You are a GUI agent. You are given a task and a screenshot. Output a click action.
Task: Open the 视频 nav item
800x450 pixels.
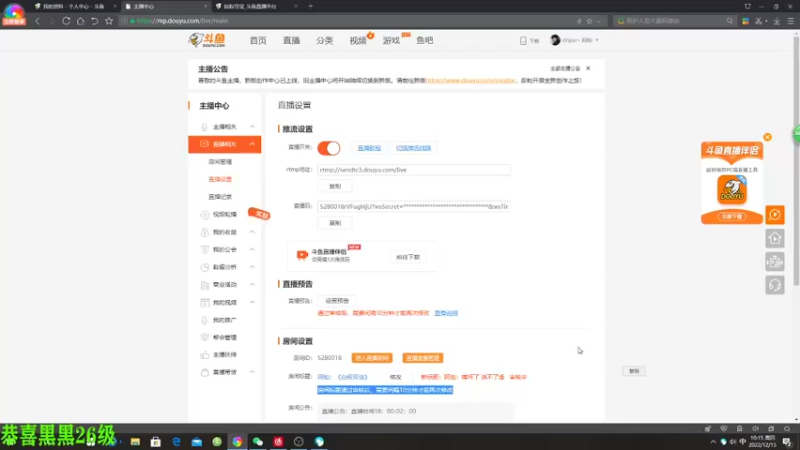click(x=358, y=40)
